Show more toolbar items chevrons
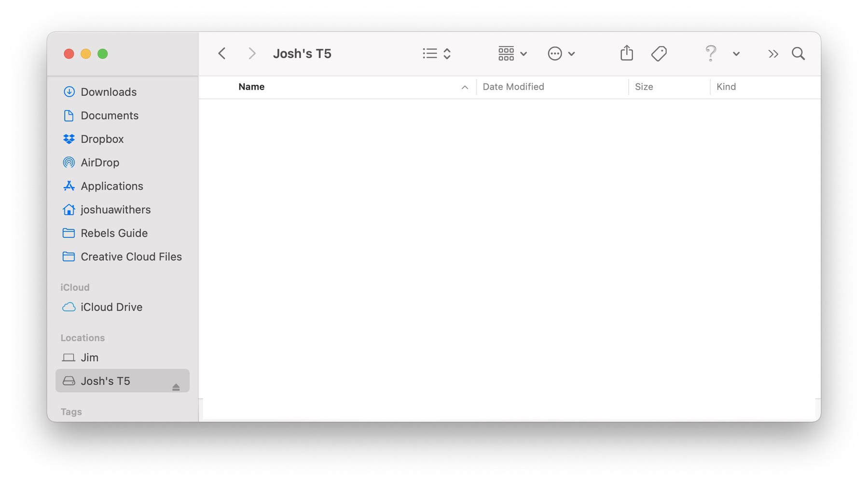 [x=773, y=54]
